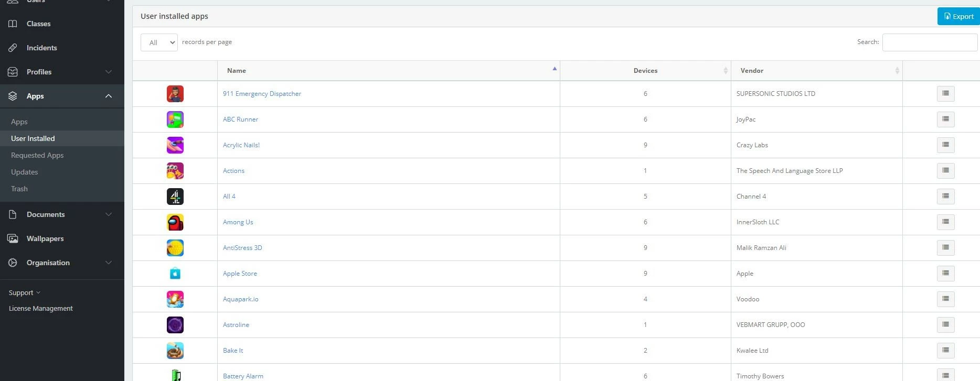Open the records per page dropdown
980x381 pixels.
click(159, 42)
